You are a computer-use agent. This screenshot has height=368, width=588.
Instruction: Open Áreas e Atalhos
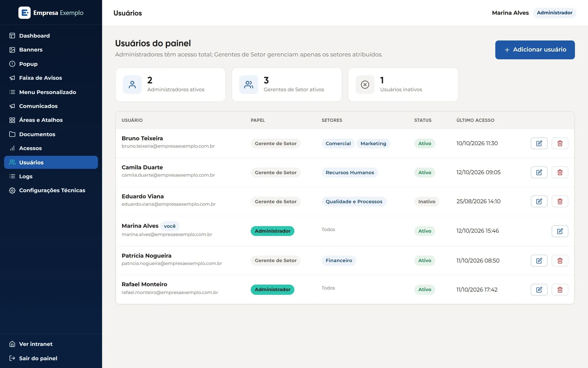pyautogui.click(x=51, y=120)
